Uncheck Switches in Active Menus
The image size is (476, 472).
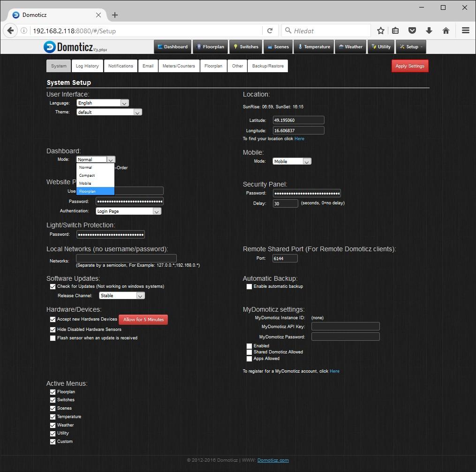pos(53,400)
